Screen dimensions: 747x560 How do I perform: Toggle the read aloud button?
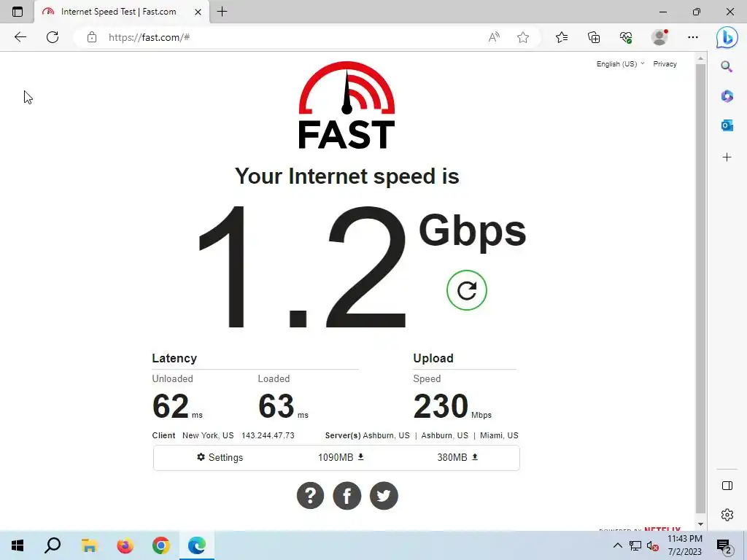[x=494, y=37]
